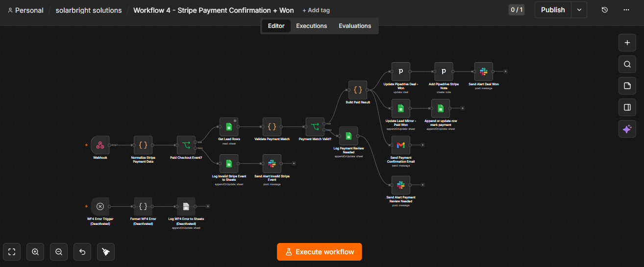Click the workflow title to rename it
Viewport: 644px width, 267px height.
point(214,10)
